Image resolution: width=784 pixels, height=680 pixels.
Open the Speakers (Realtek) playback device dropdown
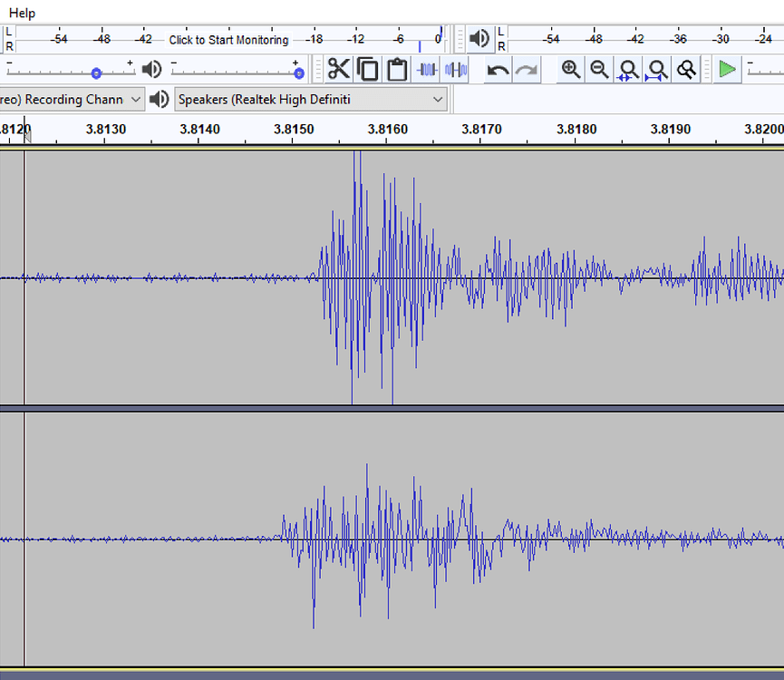[x=308, y=100]
